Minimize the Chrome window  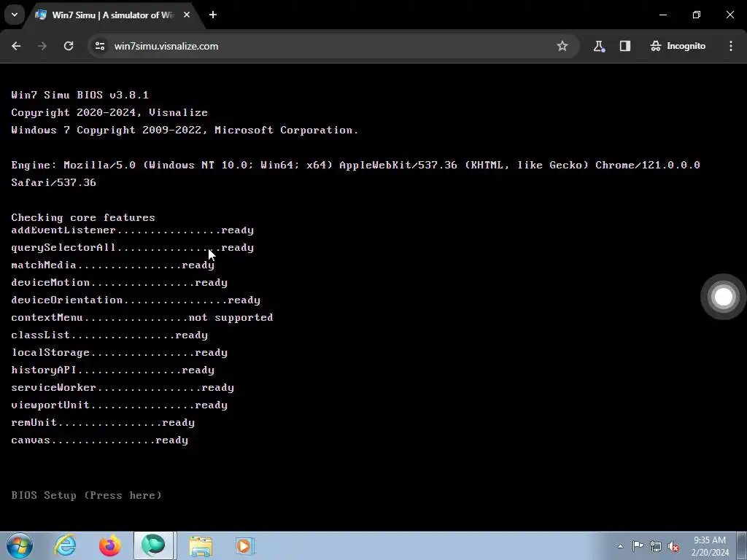tap(662, 15)
